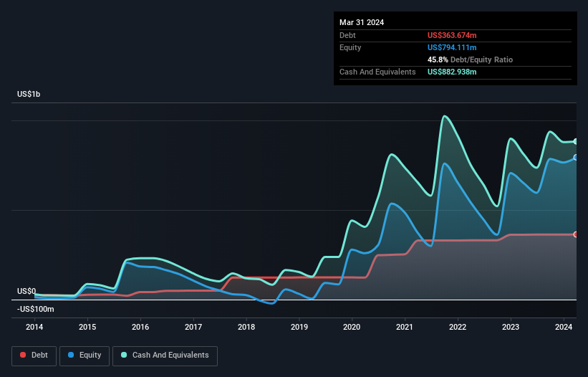Select the 2020 x-axis label
This screenshot has height=377, width=588.
(x=352, y=327)
